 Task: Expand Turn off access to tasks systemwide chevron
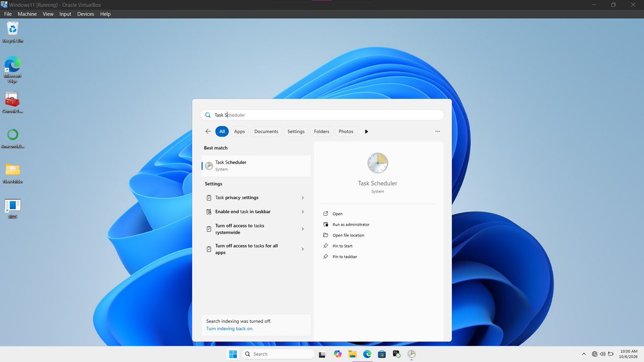[x=303, y=229]
